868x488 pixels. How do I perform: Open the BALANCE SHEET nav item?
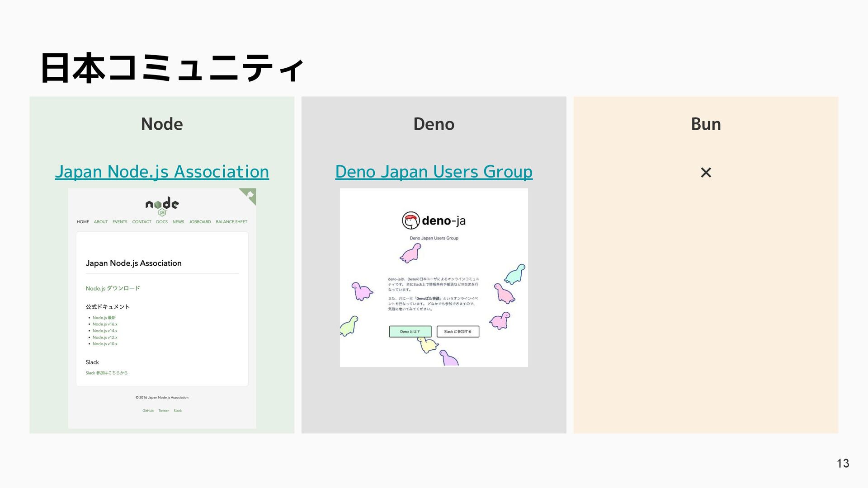click(231, 222)
